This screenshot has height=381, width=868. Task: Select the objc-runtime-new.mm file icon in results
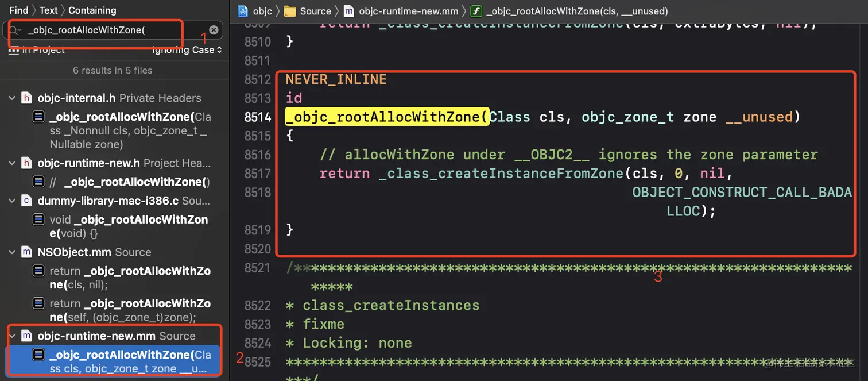point(26,336)
